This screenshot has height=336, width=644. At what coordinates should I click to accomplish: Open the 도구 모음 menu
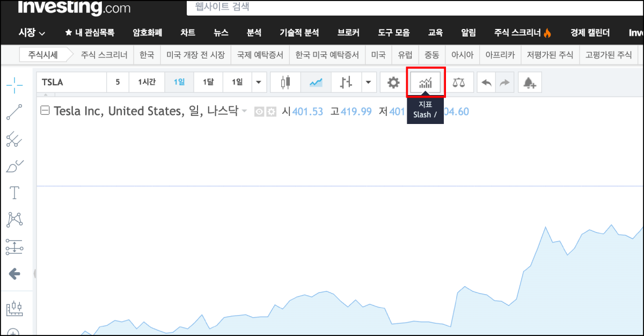point(393,33)
